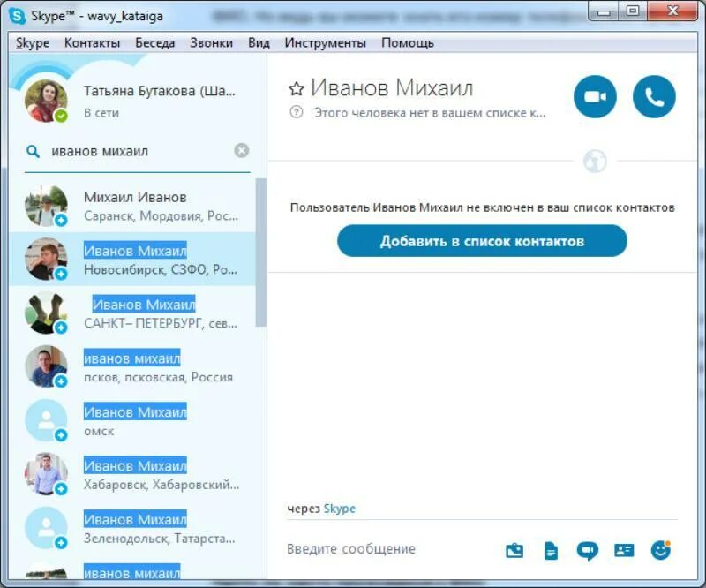Click plus badge on Зеленодольск contact avatar
This screenshot has height=588, width=706.
tap(61, 543)
